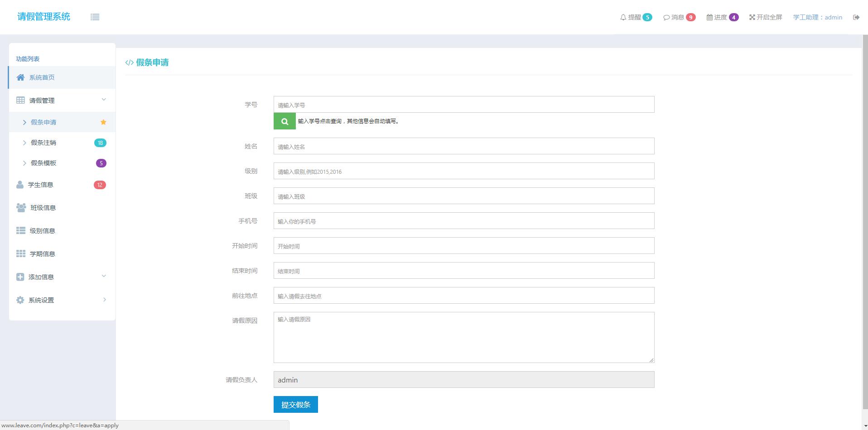The width and height of the screenshot is (868, 430).
Task: Click into the 前往地点 input field
Action: pyautogui.click(x=464, y=296)
